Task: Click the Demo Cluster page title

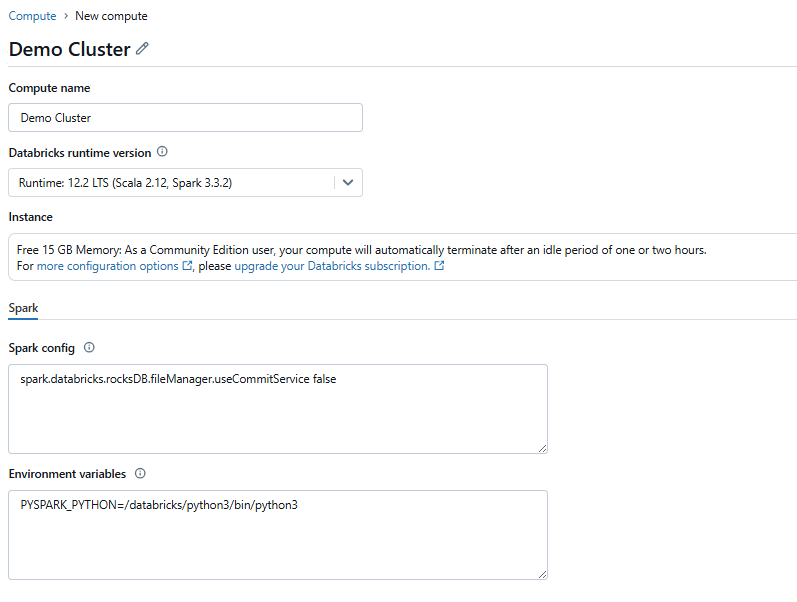Action: tap(70, 49)
